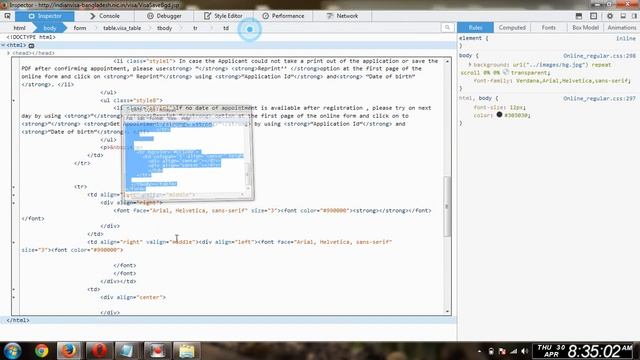Viewport: 640px width, 360px height.
Task: Select the Rules sidebar tab
Action: [476, 27]
